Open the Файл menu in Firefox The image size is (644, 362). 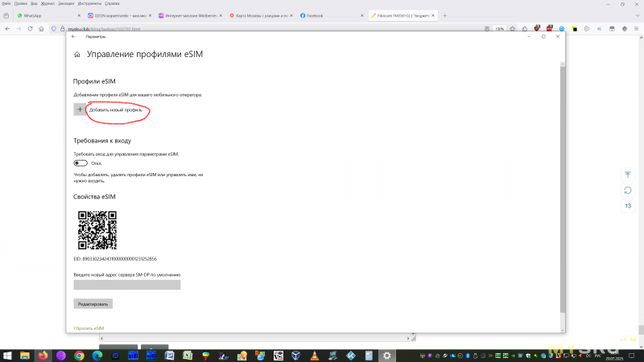coord(6,3)
